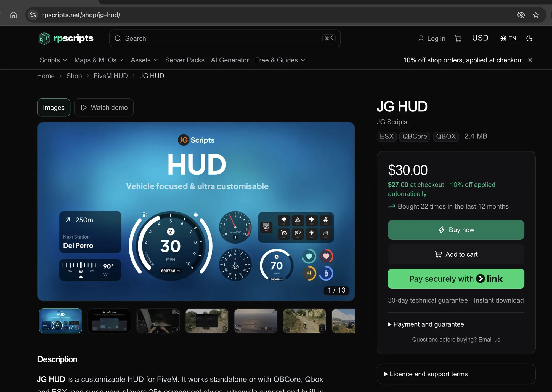Click the QBOX framework tag
The width and height of the screenshot is (552, 392).
tap(446, 136)
